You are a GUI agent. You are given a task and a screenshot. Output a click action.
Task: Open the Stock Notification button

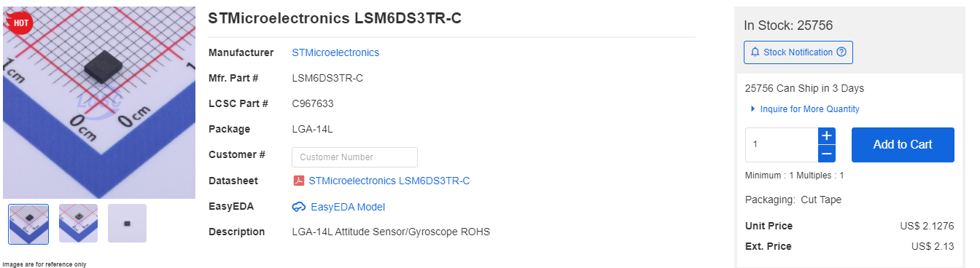[798, 52]
